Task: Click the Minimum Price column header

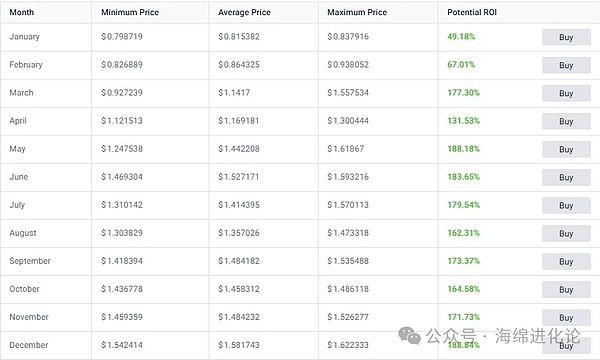Action: point(130,12)
